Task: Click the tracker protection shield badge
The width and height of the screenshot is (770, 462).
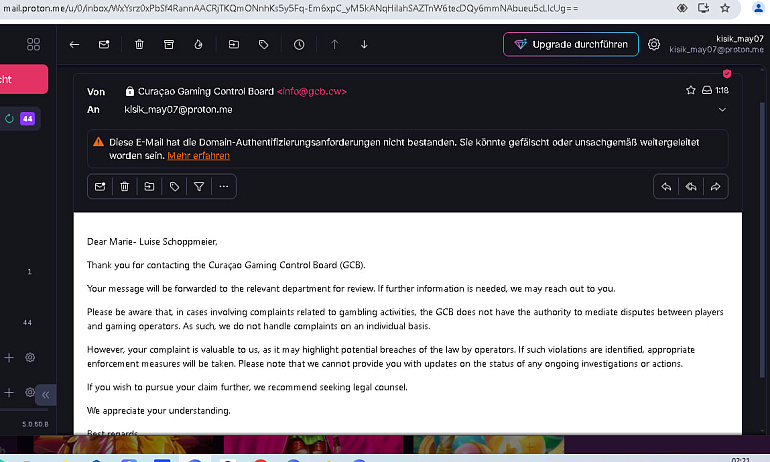Action: pos(727,74)
